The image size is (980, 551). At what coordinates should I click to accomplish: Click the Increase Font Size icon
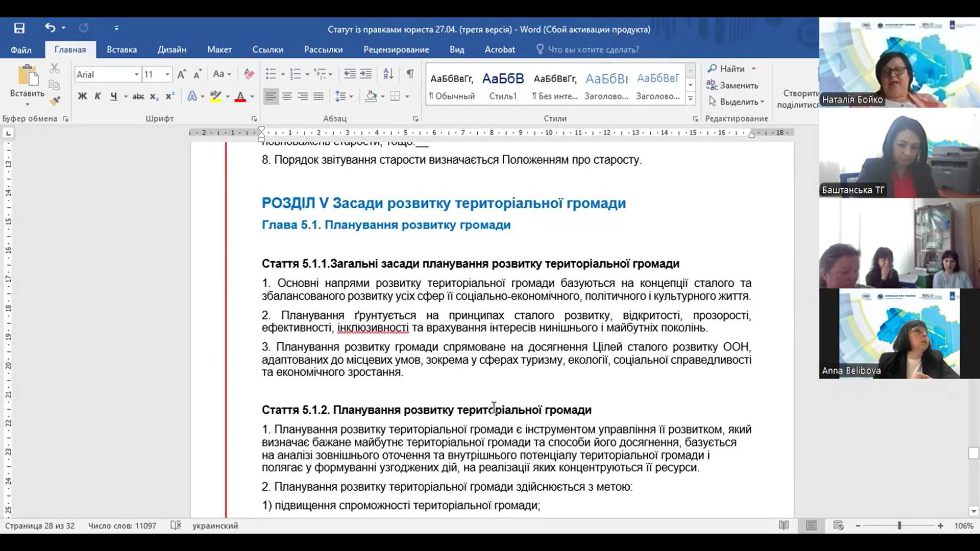pos(182,74)
